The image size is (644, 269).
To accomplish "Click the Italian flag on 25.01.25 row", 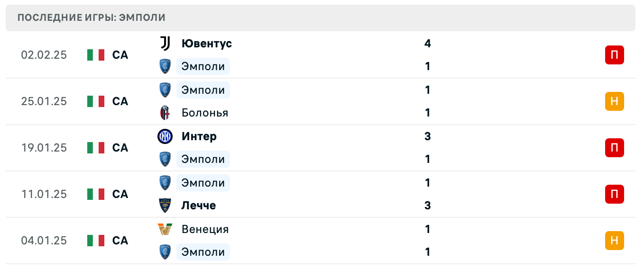I will click(96, 101).
